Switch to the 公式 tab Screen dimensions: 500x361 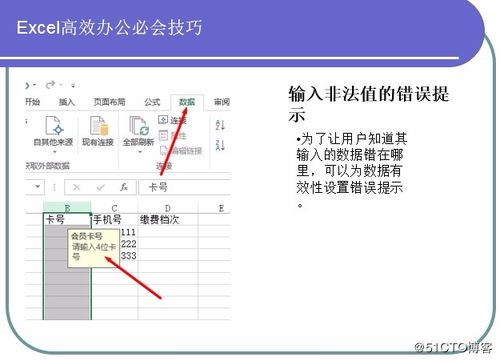point(152,102)
